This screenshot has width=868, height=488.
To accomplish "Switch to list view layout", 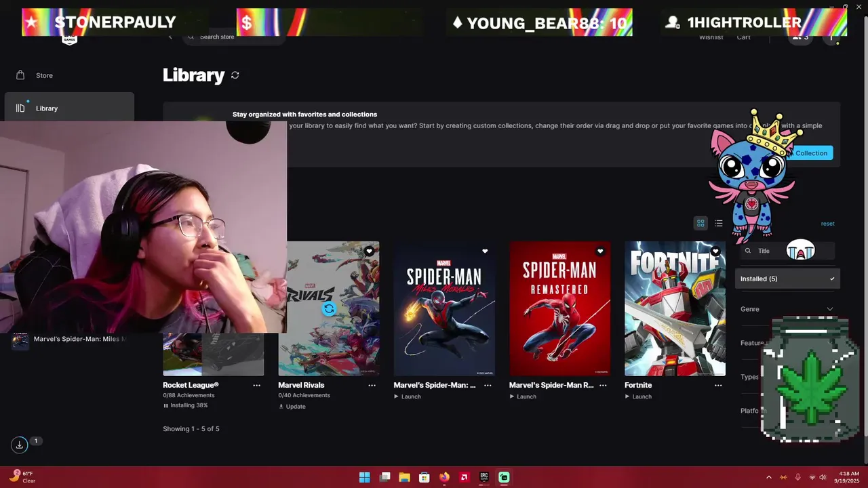I will pos(719,223).
